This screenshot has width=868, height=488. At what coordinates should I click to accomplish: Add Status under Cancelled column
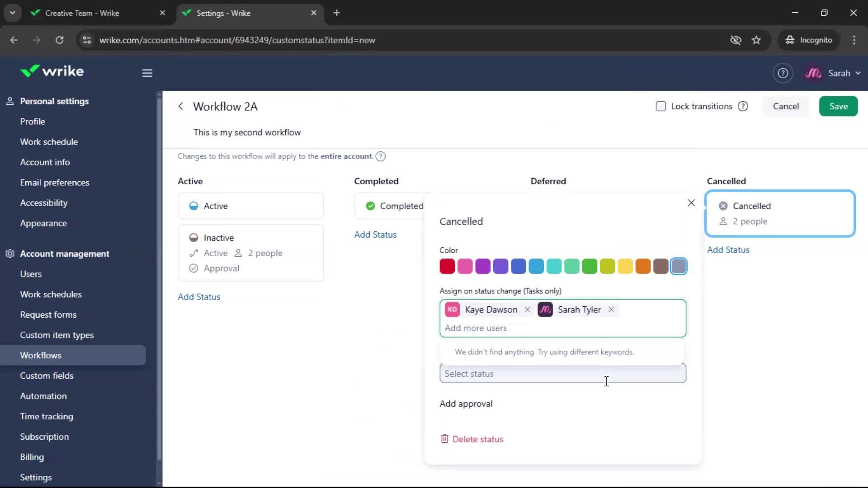(x=728, y=250)
